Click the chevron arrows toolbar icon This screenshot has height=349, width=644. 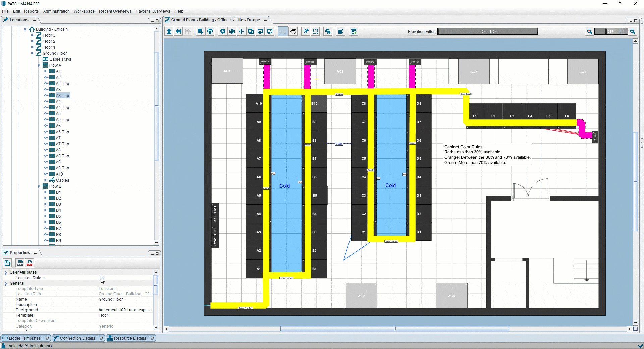click(x=232, y=31)
